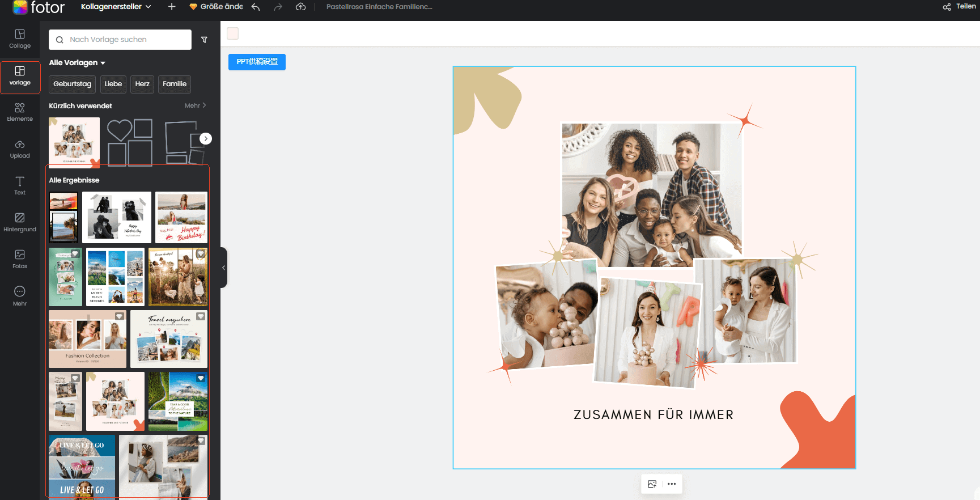Filter templates by Geburtstag tag
This screenshot has height=500, width=980.
(72, 84)
